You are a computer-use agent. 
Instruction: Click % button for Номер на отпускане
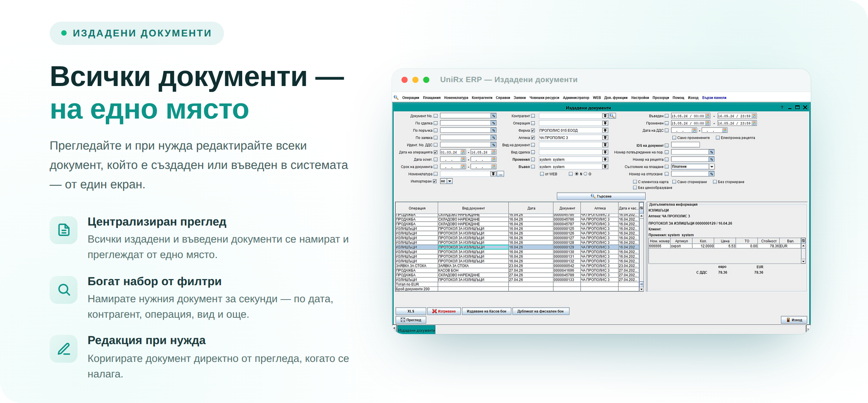(x=711, y=174)
